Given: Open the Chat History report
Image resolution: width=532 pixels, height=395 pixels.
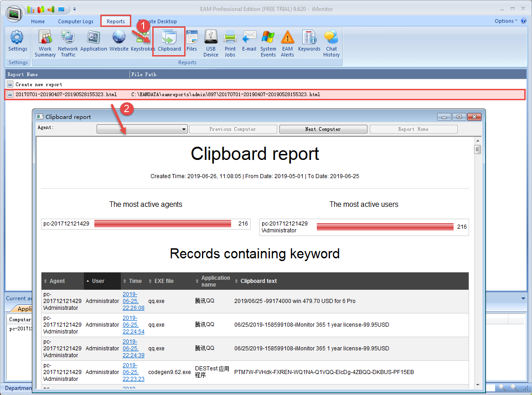Looking at the screenshot, I should pos(331,43).
